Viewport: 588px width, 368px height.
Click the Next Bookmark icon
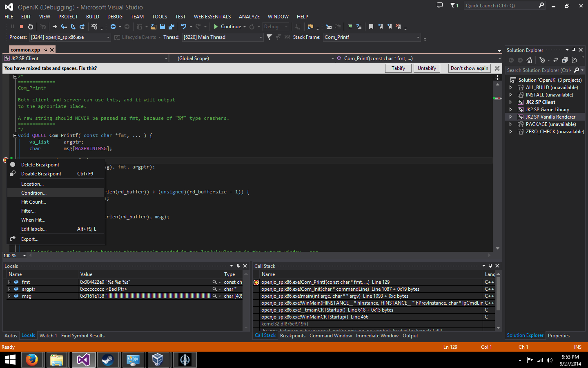pyautogui.click(x=389, y=27)
